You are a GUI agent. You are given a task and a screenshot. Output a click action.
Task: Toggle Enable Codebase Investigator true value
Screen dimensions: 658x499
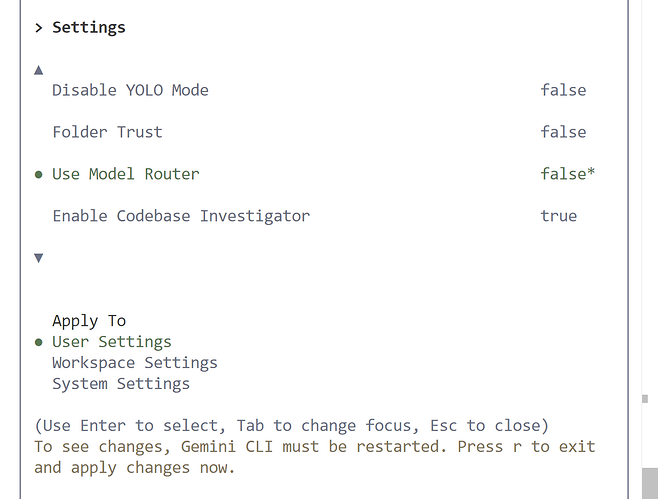[x=558, y=216]
